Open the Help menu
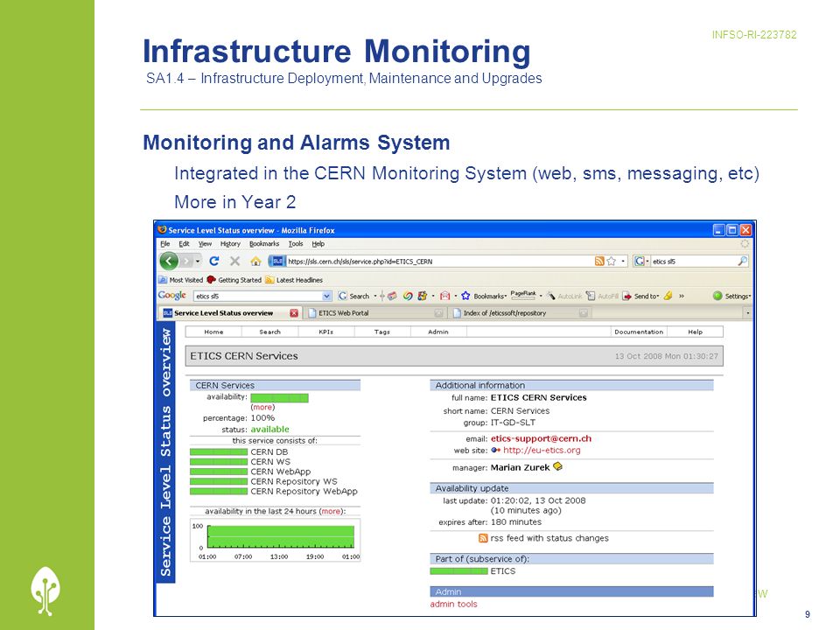Image resolution: width=840 pixels, height=630 pixels. click(318, 244)
